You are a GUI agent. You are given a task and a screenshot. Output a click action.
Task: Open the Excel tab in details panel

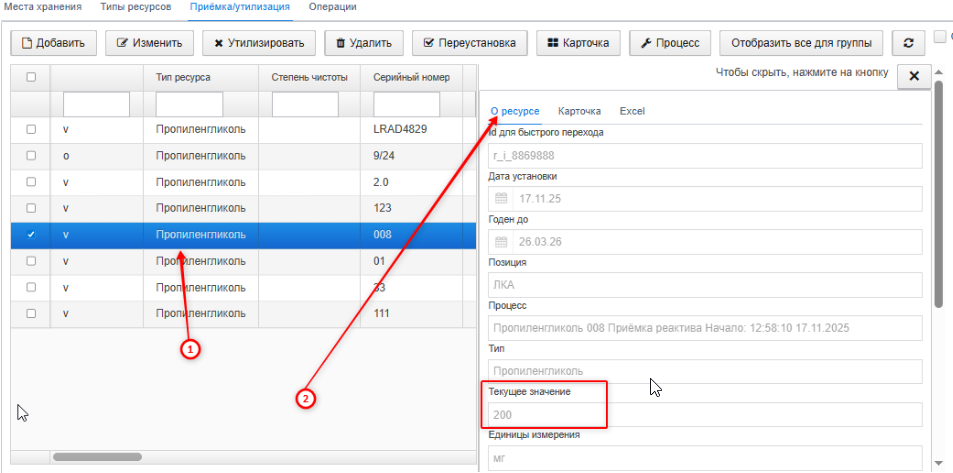point(632,111)
